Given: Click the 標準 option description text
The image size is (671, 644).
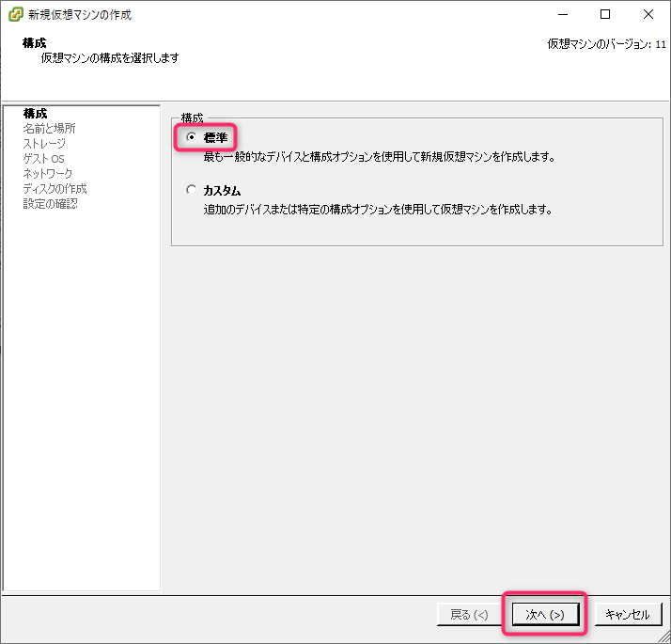Looking at the screenshot, I should [x=379, y=157].
